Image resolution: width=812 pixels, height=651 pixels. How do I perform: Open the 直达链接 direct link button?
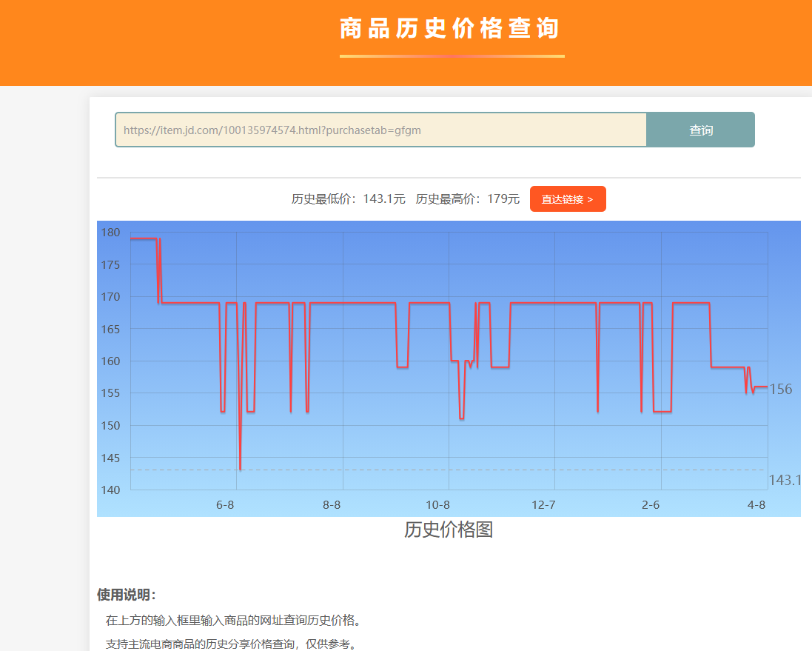click(567, 199)
